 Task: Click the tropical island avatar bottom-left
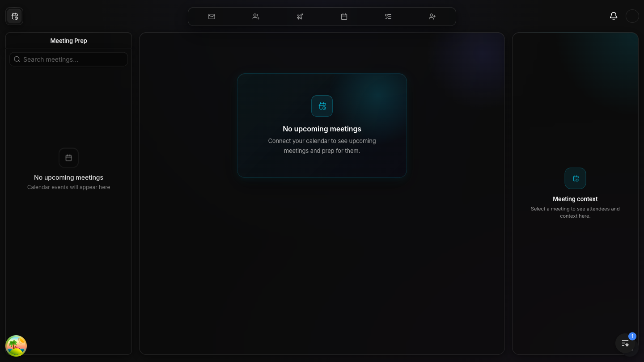16,346
